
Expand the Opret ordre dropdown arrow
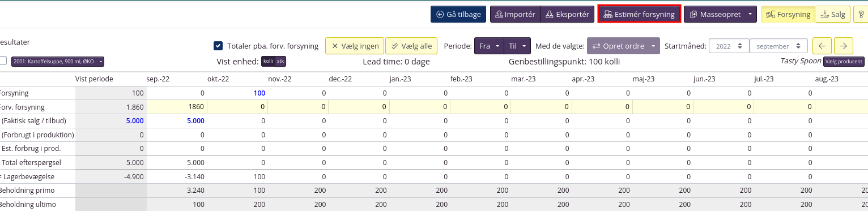tap(654, 46)
